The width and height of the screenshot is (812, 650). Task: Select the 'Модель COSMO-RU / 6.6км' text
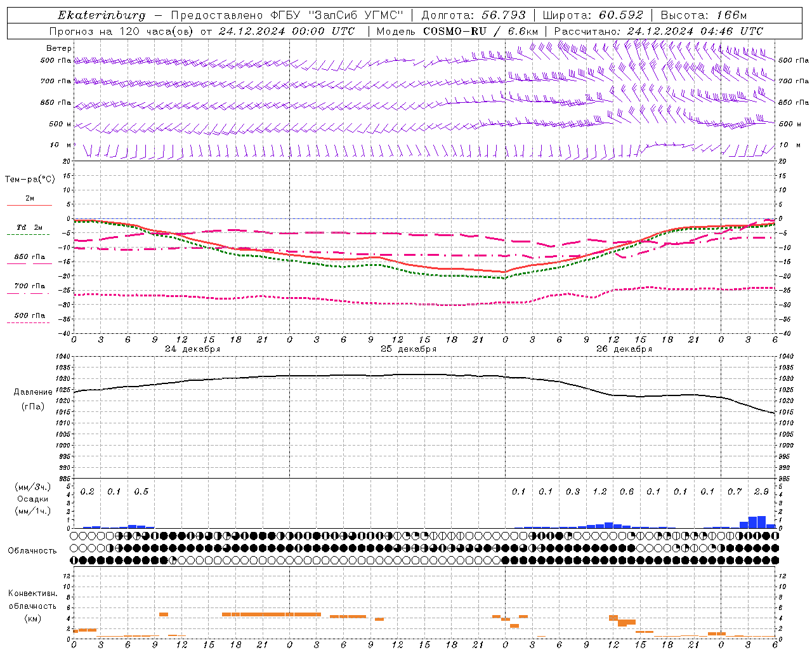[457, 31]
